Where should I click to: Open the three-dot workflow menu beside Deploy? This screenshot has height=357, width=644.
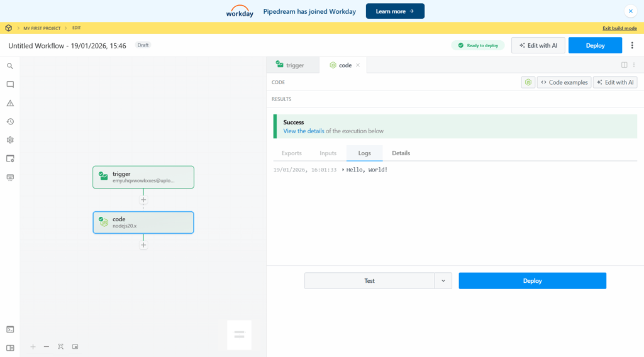[632, 45]
